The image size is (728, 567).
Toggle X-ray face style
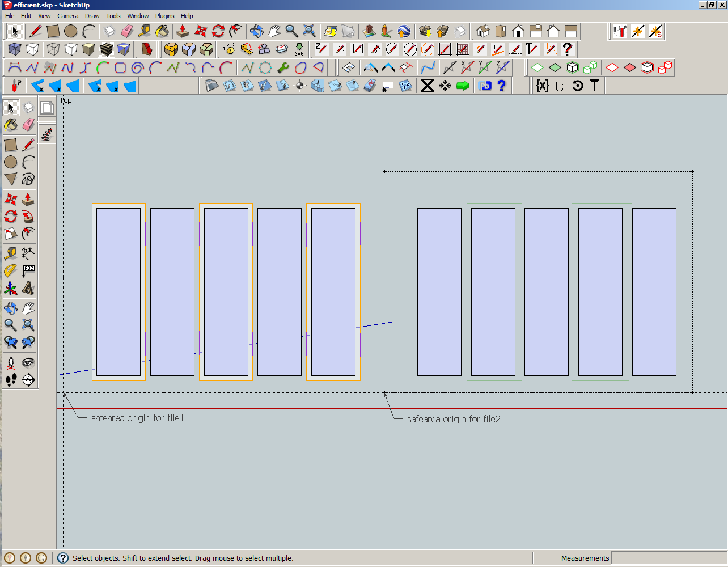coord(15,49)
